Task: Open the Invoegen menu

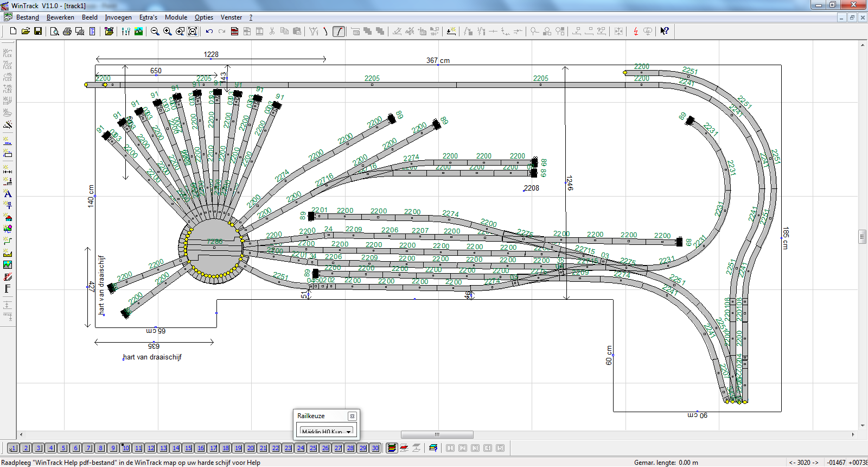Action: tap(118, 17)
